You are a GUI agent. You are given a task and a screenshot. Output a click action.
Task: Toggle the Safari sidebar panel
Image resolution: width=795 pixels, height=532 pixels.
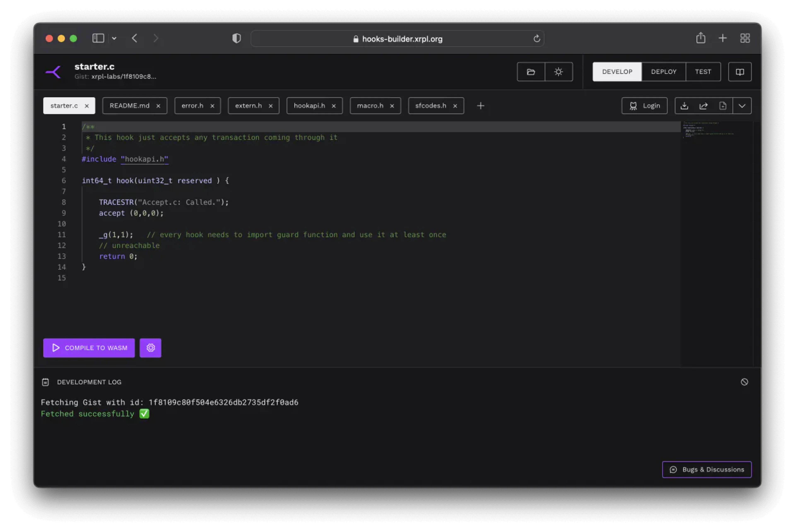click(98, 38)
